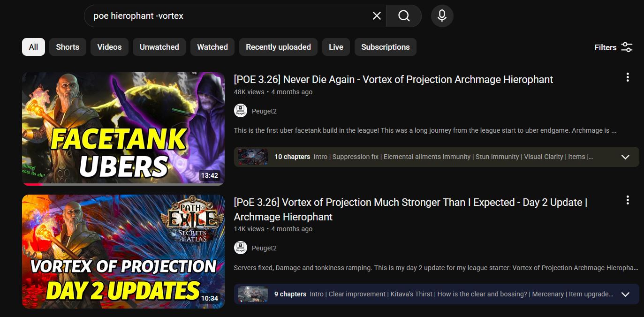
Task: Click the Servers fixed description text
Action: 436,268
